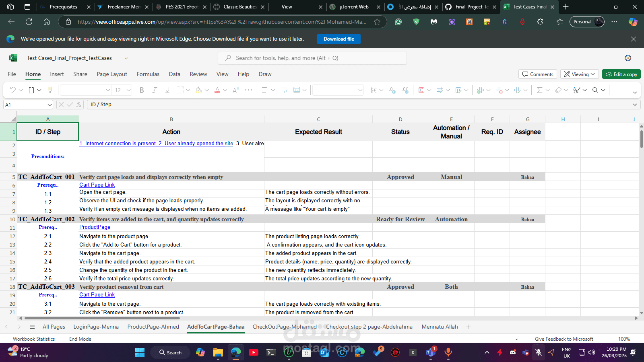Open the Formulas ribbon tab
The image size is (644, 362).
click(148, 74)
